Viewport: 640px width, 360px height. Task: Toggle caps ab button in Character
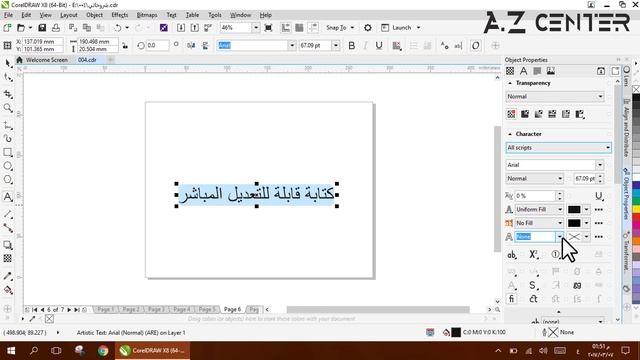[x=511, y=254]
